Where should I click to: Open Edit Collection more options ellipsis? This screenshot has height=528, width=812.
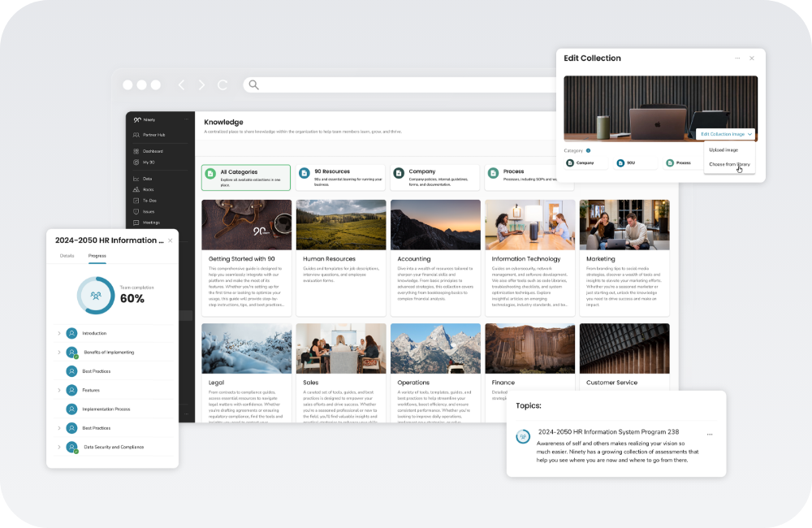[737, 58]
